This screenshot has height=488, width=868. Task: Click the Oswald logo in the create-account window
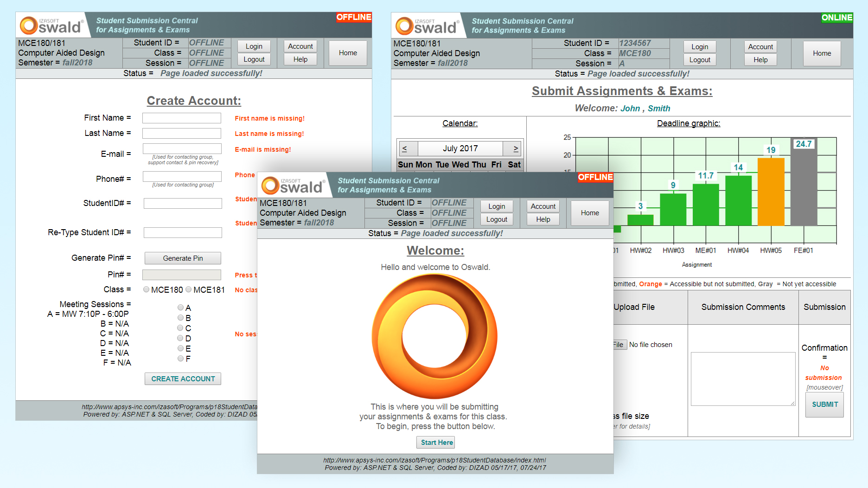[51, 26]
